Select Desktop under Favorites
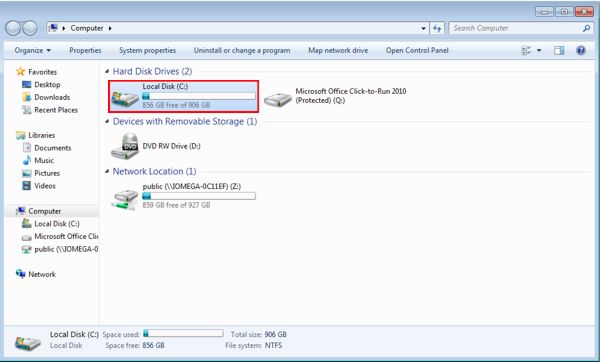Screen dimensions: 600x362 click(47, 85)
